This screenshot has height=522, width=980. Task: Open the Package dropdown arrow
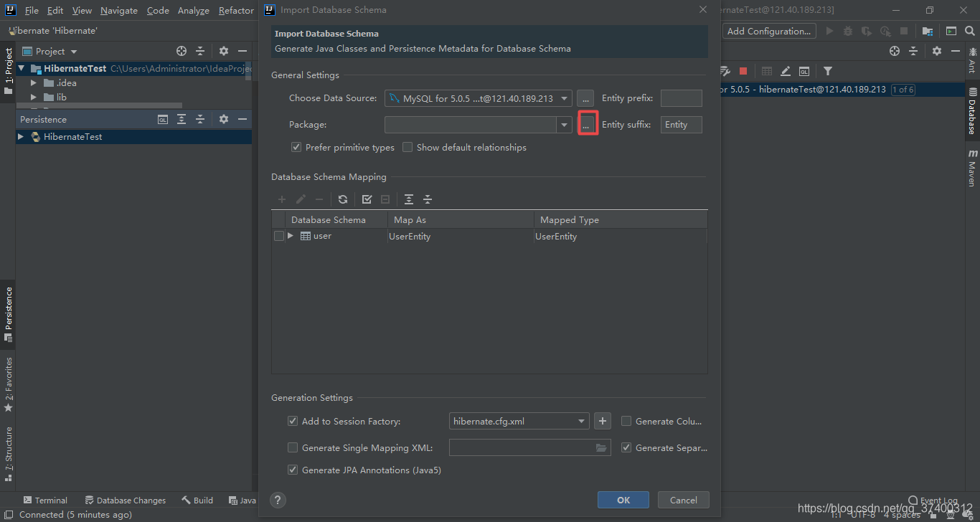coord(564,125)
